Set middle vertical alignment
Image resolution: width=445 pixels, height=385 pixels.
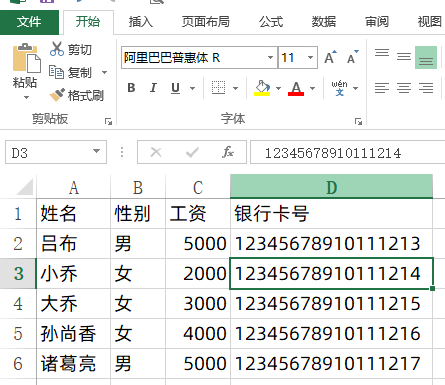[x=404, y=57]
